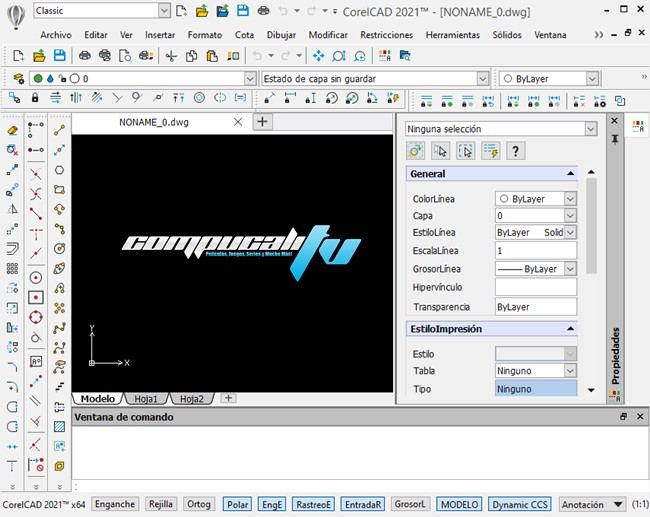650x517 pixels.
Task: Open the Herramientas menu
Action: point(453,35)
